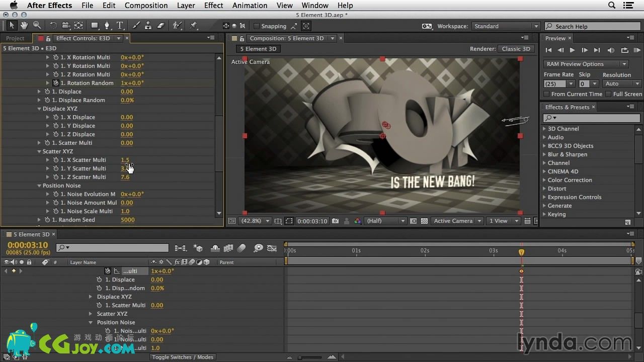Toggle the transparency grid icon
The image size is (644, 362).
coord(424,221)
